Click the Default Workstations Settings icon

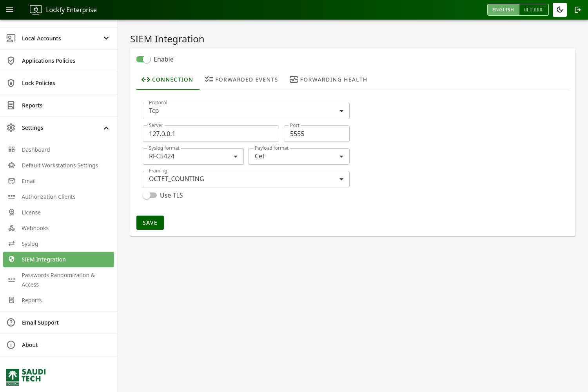12,165
